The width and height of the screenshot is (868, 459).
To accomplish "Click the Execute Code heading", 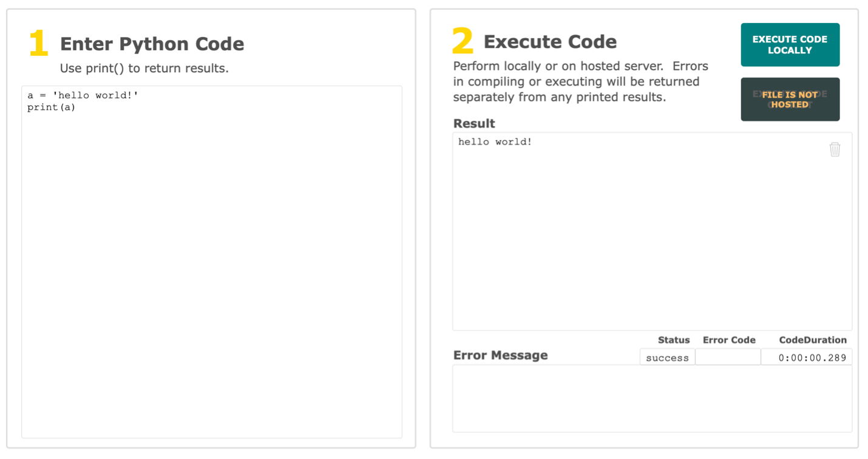I will click(550, 42).
